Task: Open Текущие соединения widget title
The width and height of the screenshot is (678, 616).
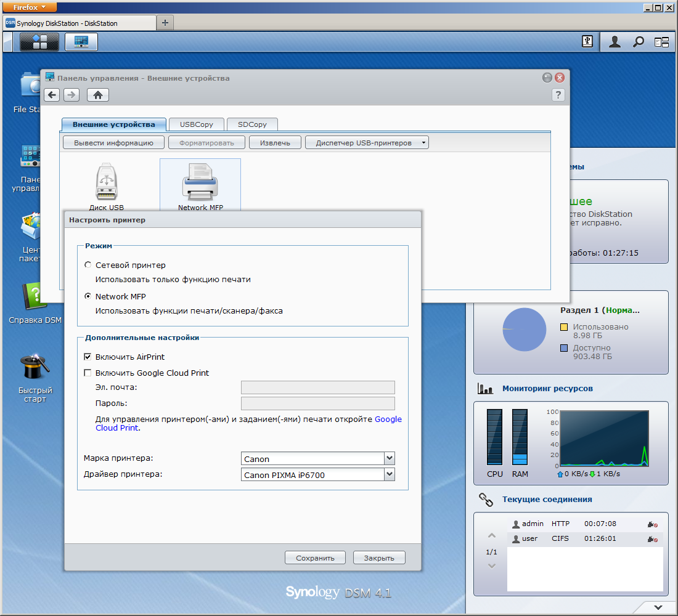Action: click(x=547, y=500)
